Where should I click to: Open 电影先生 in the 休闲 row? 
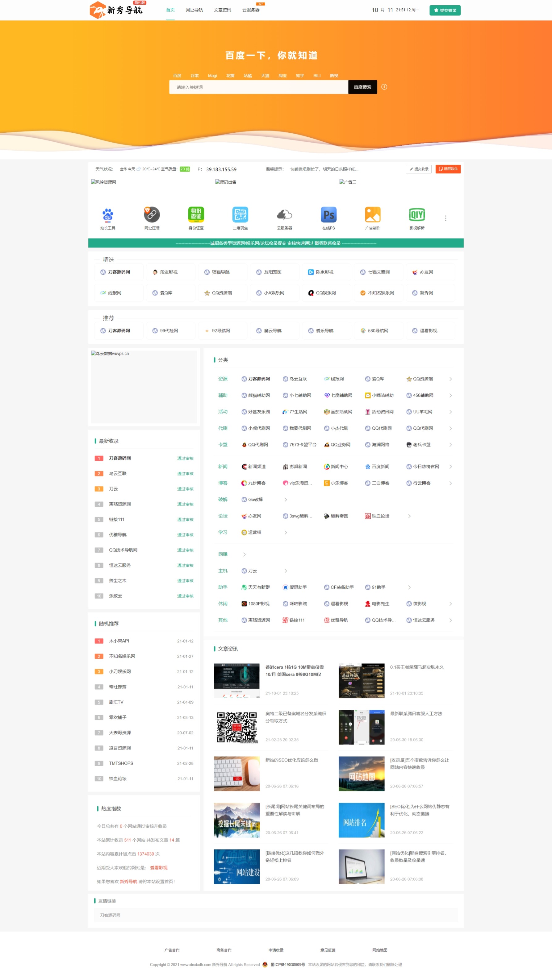[x=377, y=603]
